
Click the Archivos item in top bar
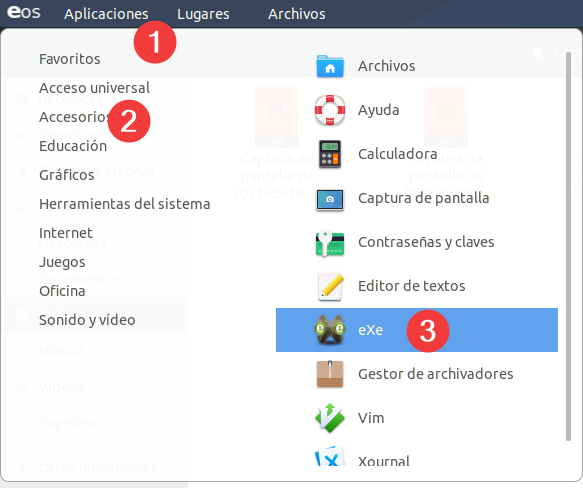tap(296, 14)
